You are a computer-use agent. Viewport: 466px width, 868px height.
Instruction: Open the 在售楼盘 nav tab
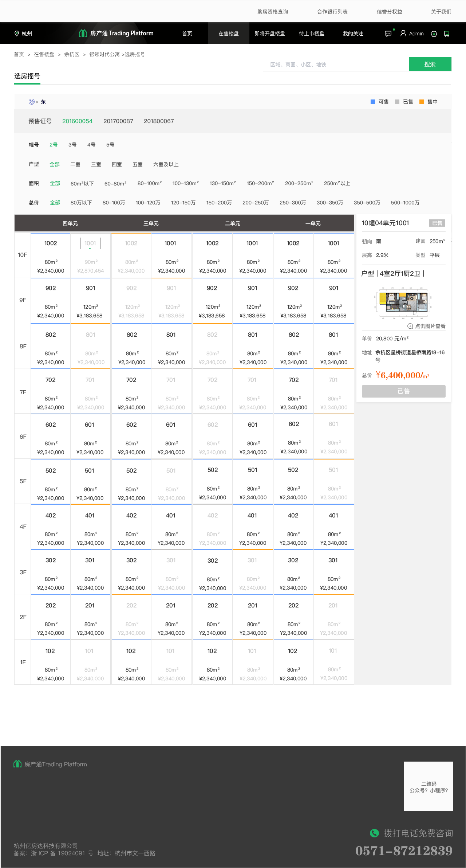click(x=229, y=34)
